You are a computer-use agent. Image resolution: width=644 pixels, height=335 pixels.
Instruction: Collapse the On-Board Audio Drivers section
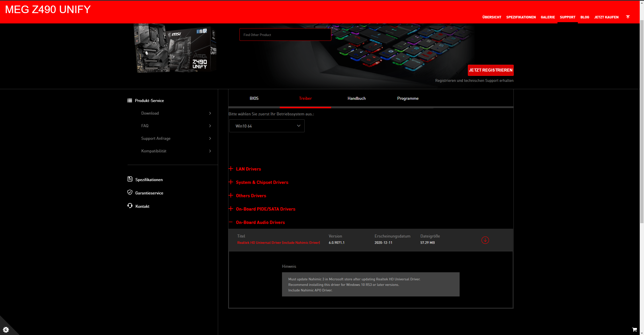click(x=260, y=222)
